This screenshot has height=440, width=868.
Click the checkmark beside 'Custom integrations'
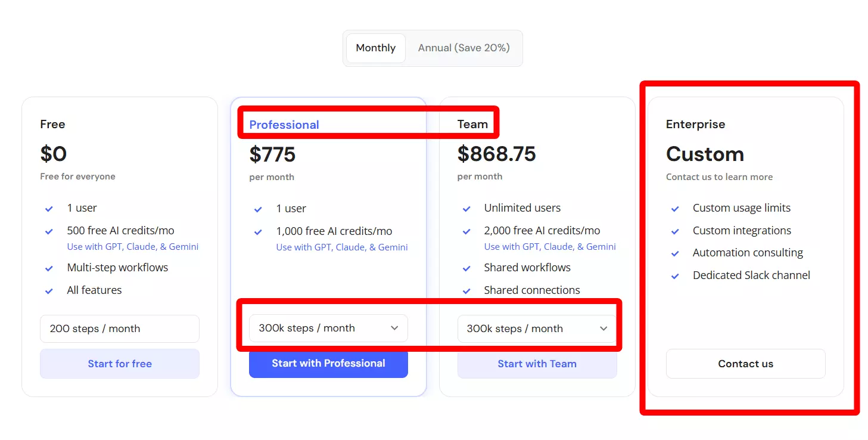(675, 231)
